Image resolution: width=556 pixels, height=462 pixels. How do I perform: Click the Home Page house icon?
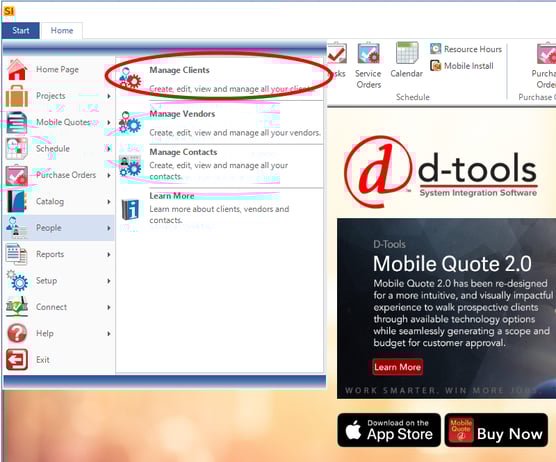[x=17, y=69]
